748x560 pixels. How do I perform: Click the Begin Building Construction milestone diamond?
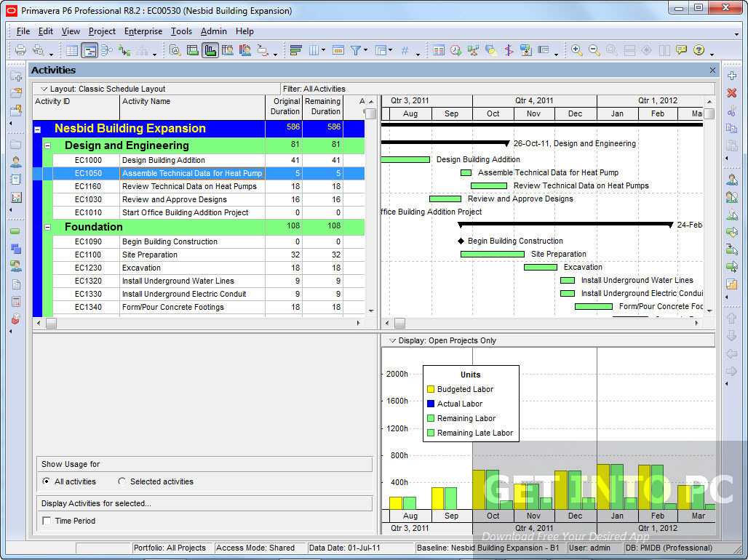(461, 241)
